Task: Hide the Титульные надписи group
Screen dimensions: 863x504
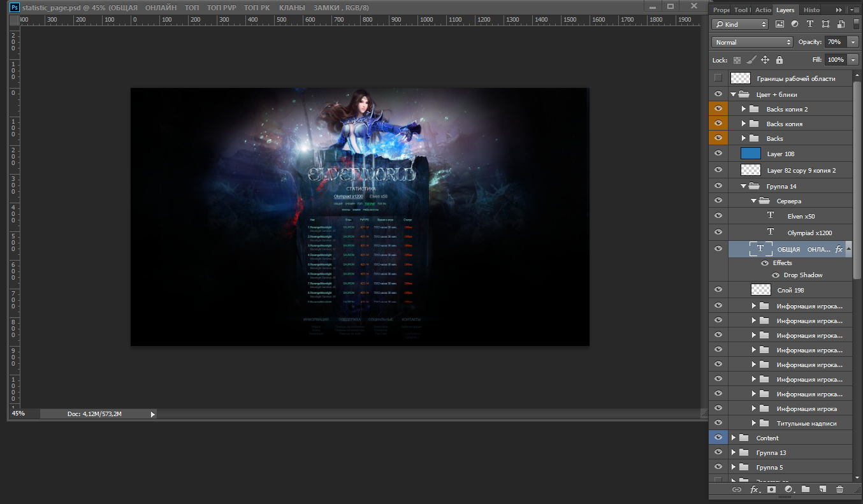Action: (x=718, y=423)
